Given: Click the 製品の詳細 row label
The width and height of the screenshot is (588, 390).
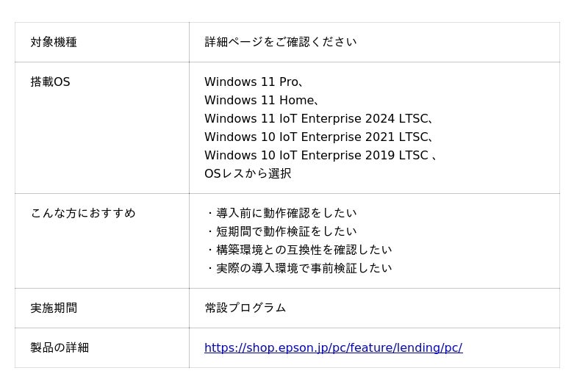Looking at the screenshot, I should pos(60,348).
